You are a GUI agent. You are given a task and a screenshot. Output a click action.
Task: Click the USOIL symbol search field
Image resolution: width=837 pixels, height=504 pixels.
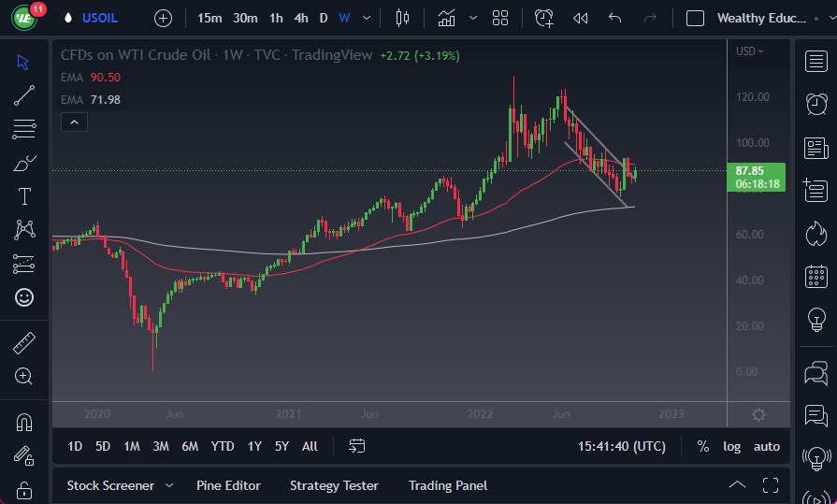tap(100, 18)
